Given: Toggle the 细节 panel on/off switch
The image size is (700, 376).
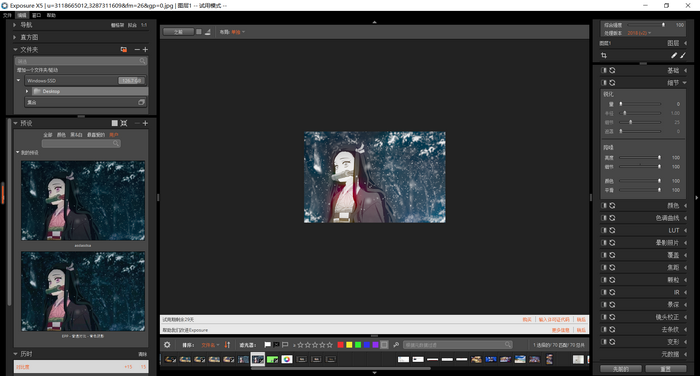Looking at the screenshot, I should coord(604,83).
